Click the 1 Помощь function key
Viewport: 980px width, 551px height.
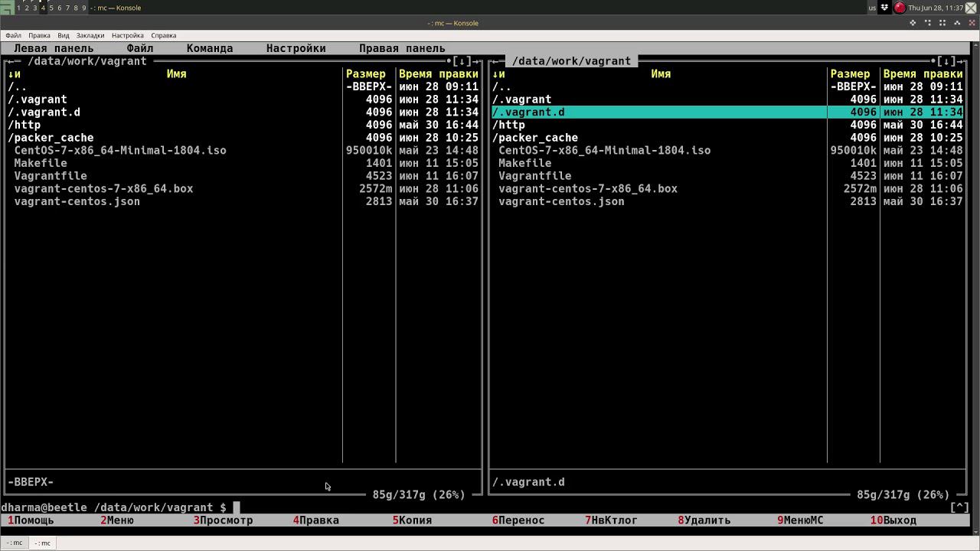[31, 520]
